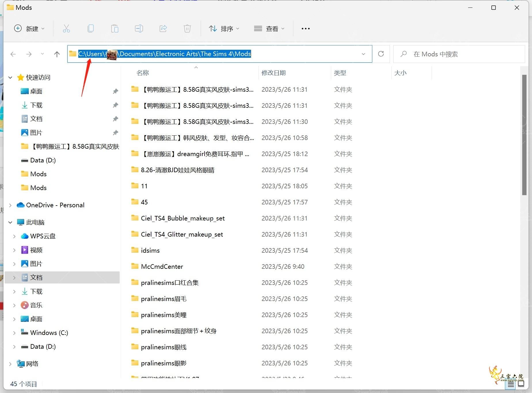Click the Rename icon in toolbar
The width and height of the screenshot is (532, 393).
click(139, 28)
